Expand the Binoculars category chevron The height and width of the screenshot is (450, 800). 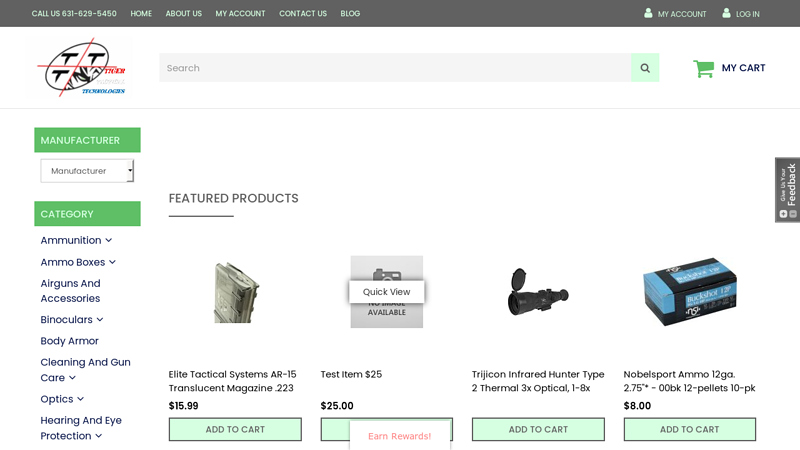pos(100,320)
